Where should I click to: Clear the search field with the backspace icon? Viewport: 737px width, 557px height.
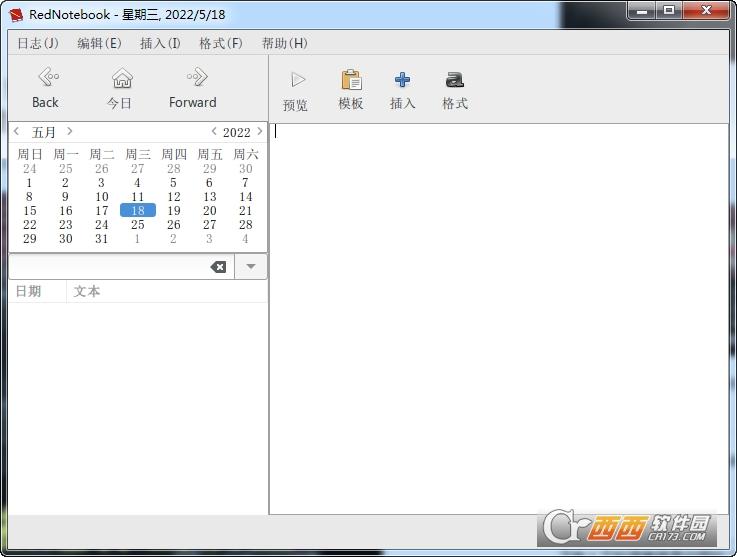[218, 267]
